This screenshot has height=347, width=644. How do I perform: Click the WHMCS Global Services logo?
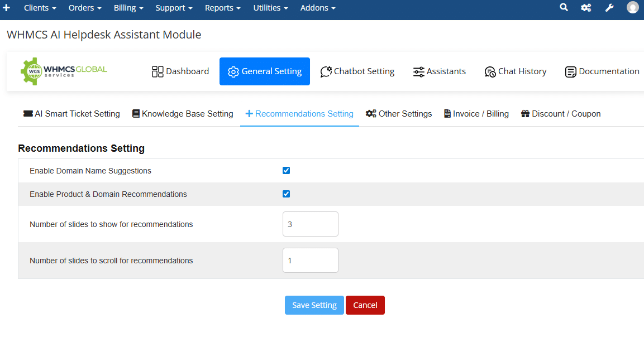pyautogui.click(x=64, y=71)
